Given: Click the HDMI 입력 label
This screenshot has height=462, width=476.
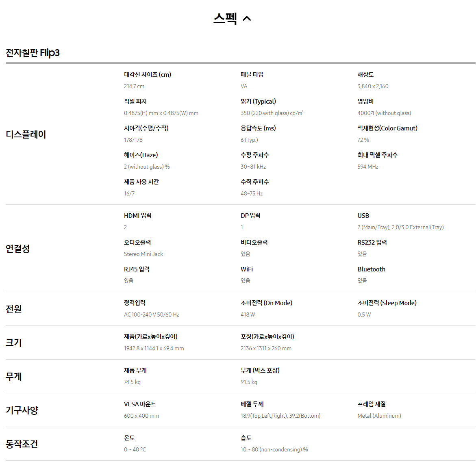Looking at the screenshot, I should (x=138, y=215).
